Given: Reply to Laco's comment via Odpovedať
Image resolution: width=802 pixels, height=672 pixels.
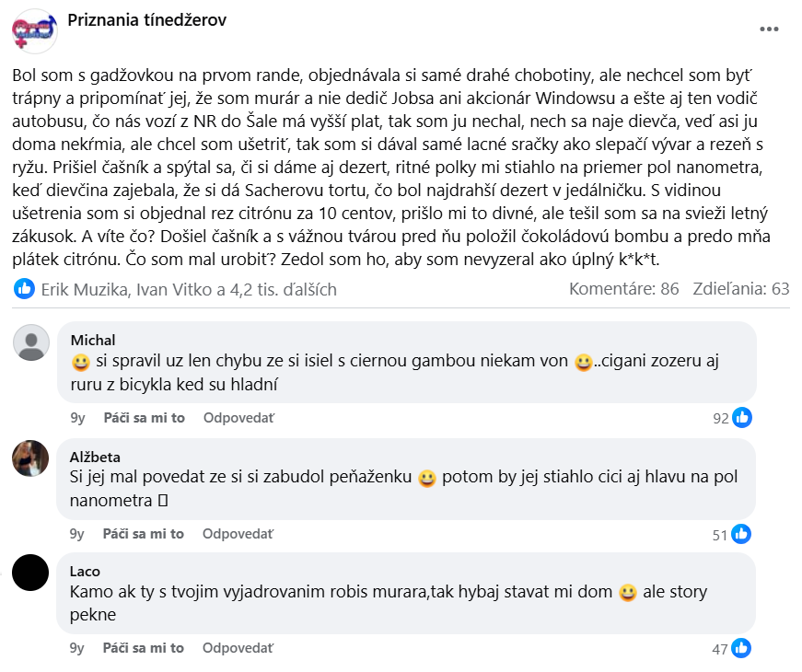Looking at the screenshot, I should [238, 649].
